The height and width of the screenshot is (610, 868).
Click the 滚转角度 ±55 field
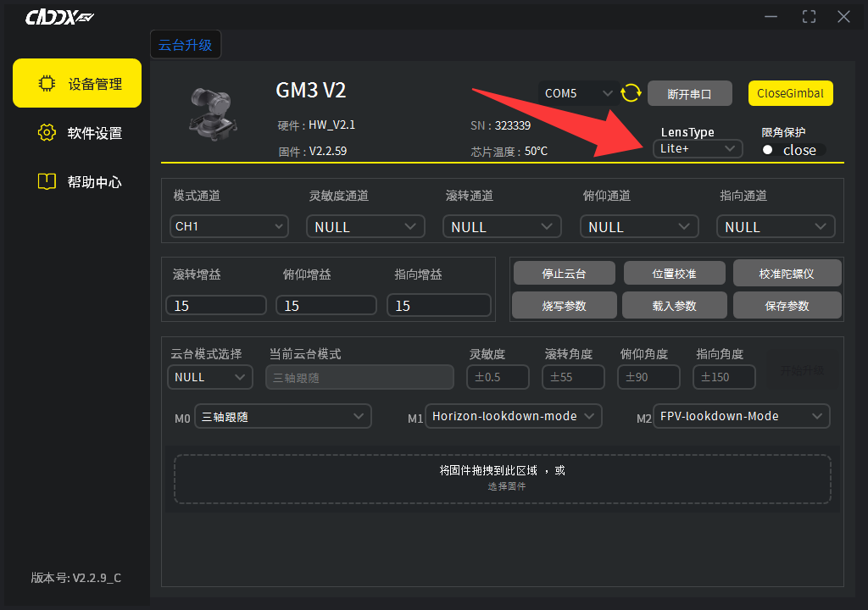coord(573,377)
